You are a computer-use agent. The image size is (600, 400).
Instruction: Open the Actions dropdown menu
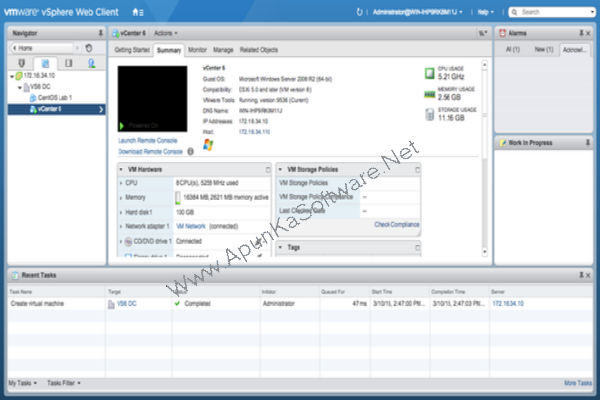click(166, 33)
